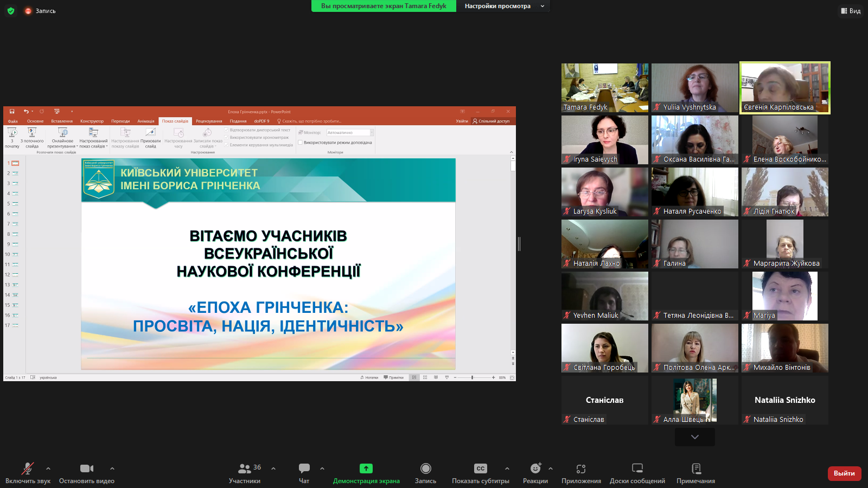Open the Apps icon
The height and width of the screenshot is (488, 868).
coord(581,468)
